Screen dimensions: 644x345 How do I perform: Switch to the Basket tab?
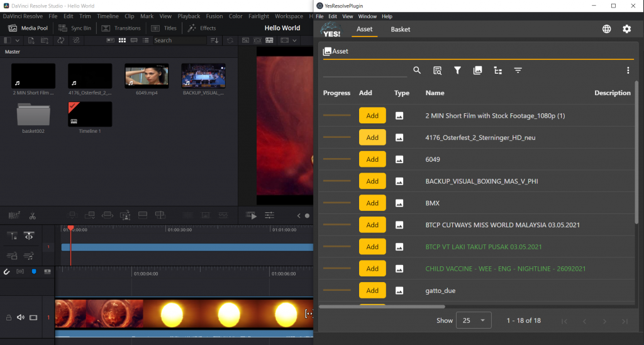(x=401, y=29)
